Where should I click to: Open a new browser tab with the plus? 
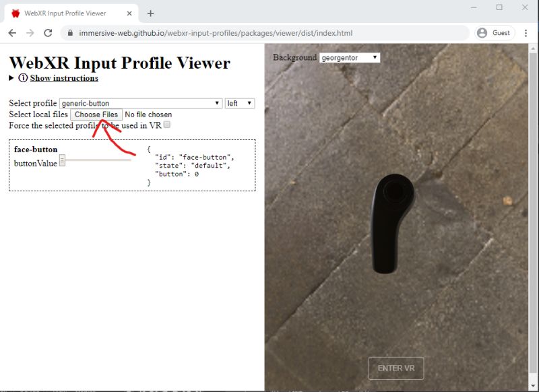[150, 13]
